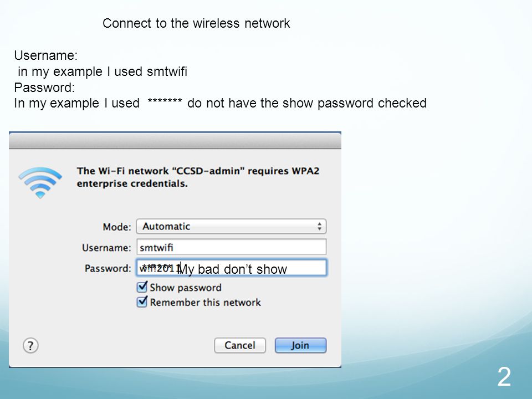This screenshot has height=399, width=532.
Task: Click the Mode dropdown stepper arrows
Action: click(x=319, y=226)
